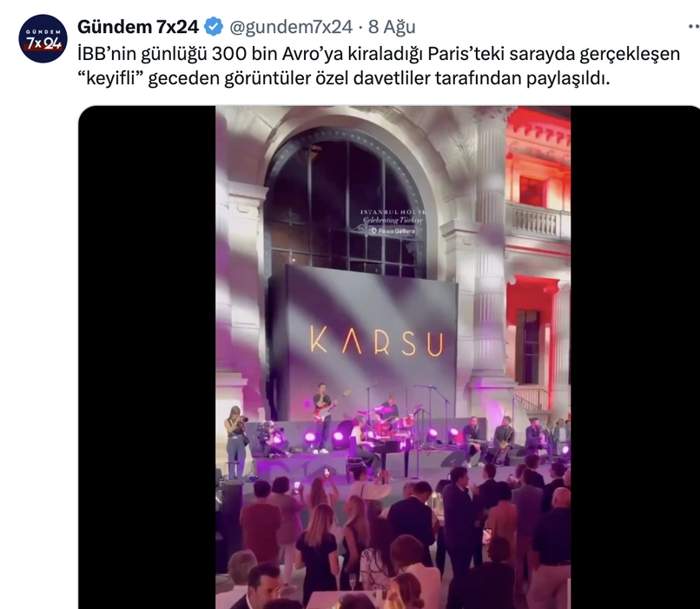Click the tweet text about İBB's Paris event
The image size is (700, 609).
[378, 66]
